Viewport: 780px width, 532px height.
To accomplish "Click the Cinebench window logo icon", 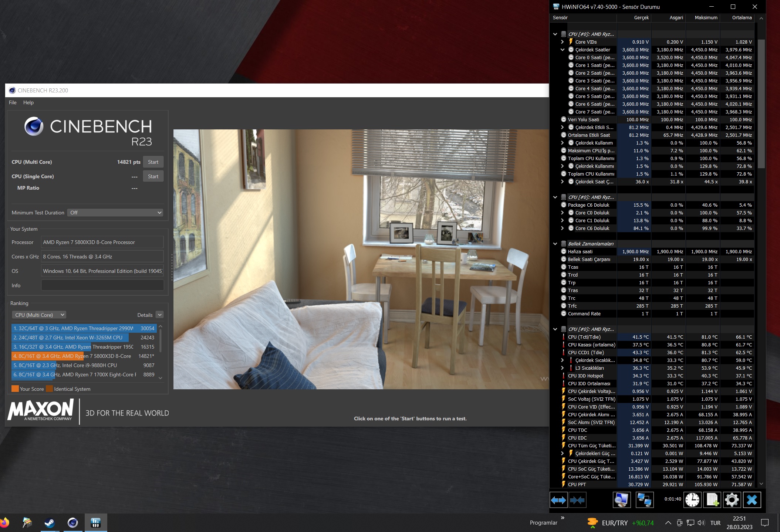I will [12, 90].
